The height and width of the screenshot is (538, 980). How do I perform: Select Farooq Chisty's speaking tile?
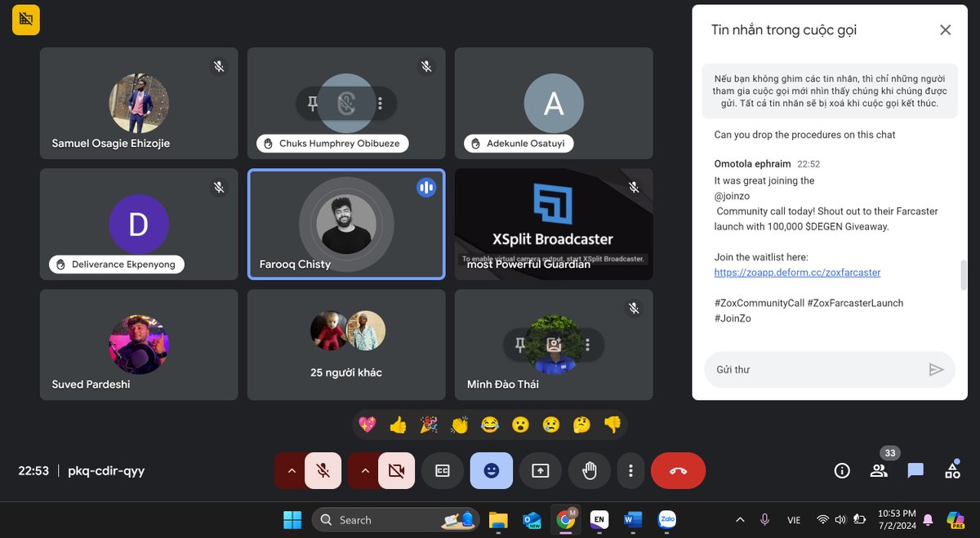[x=347, y=225]
